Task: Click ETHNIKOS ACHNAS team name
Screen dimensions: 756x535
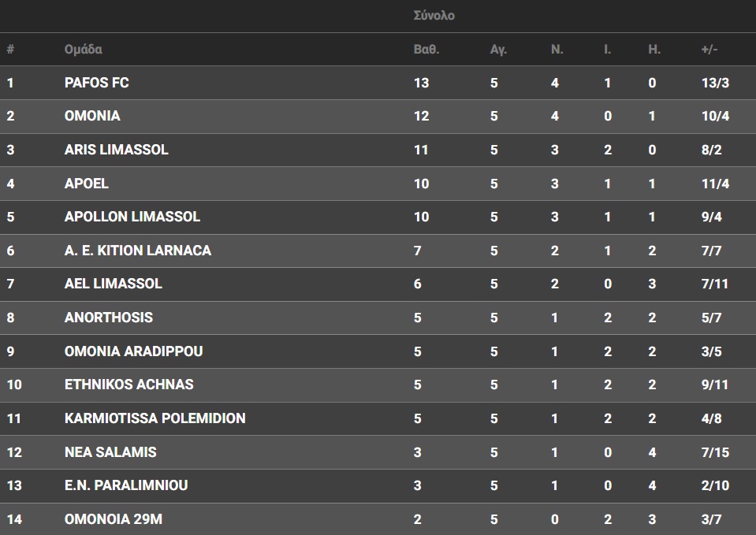Action: pyautogui.click(x=128, y=385)
